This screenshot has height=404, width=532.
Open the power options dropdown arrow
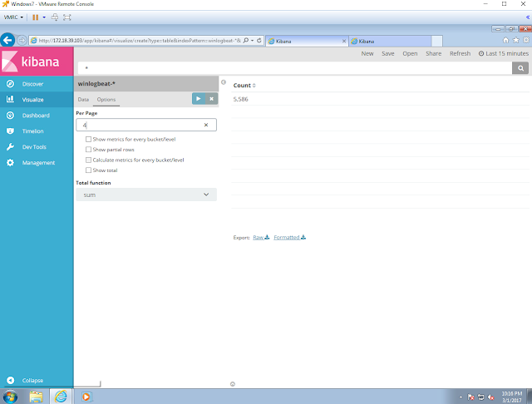click(x=44, y=17)
